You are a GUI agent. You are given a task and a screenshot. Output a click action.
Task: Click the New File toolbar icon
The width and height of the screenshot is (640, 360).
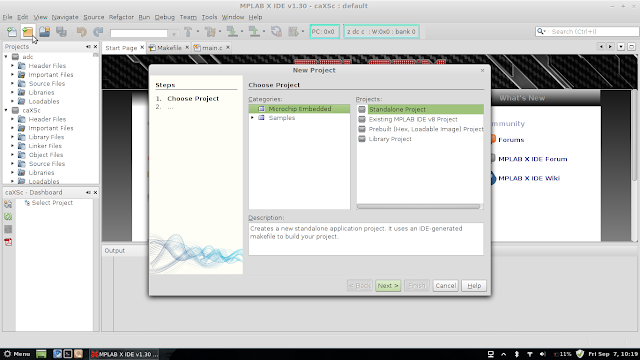[x=12, y=31]
